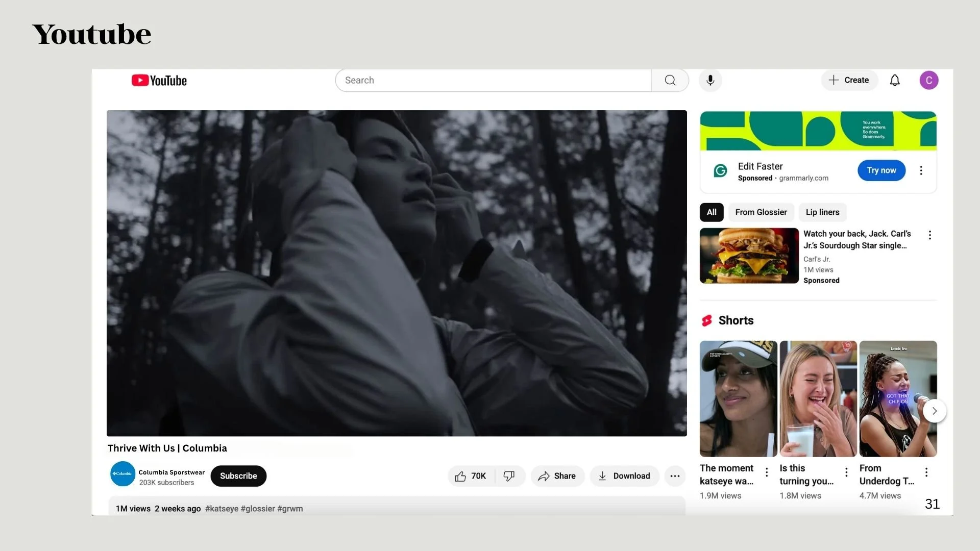Click the #grwm hashtag
Viewport: 980px width, 551px height.
(x=290, y=509)
